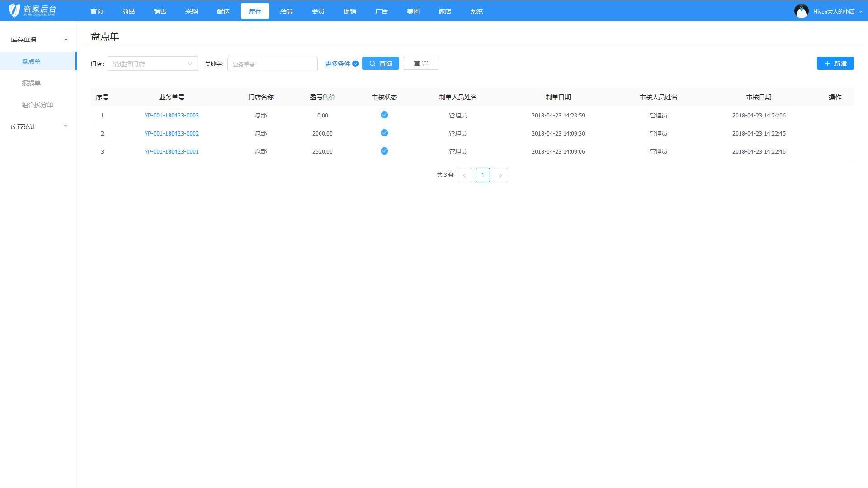Open the 门店 store dropdown

point(152,64)
